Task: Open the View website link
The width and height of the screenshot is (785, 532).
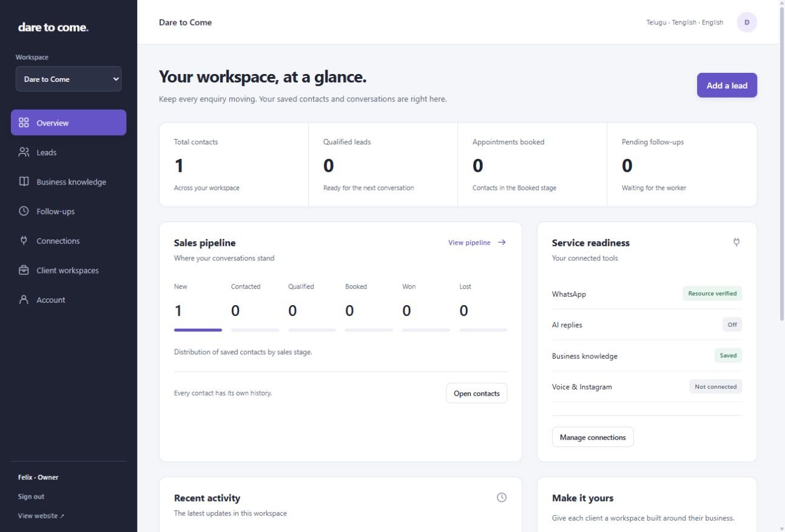Action: point(41,516)
